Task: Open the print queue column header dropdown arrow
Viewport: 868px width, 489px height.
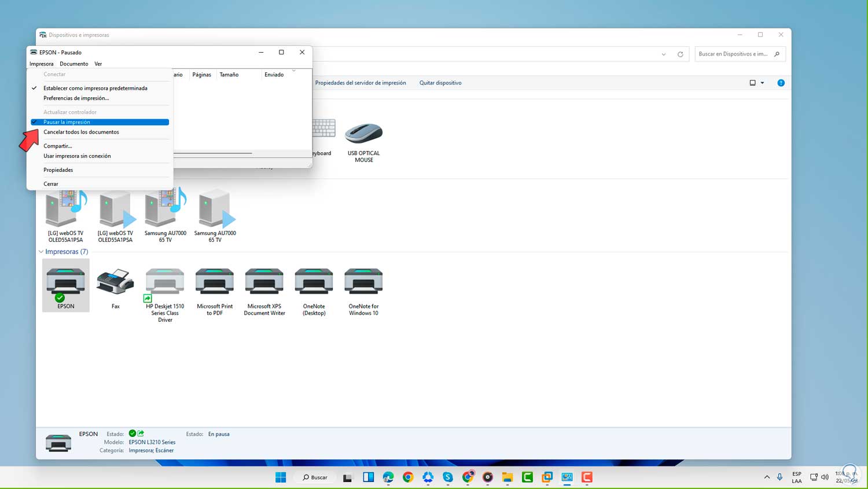Action: pos(294,71)
